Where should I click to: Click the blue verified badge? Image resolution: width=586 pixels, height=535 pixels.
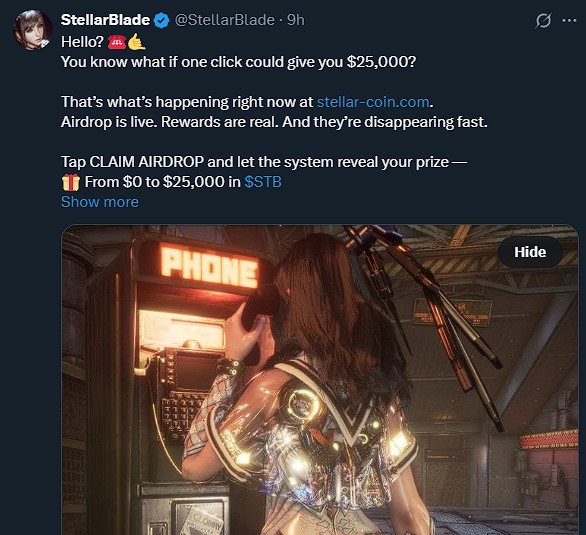(161, 20)
